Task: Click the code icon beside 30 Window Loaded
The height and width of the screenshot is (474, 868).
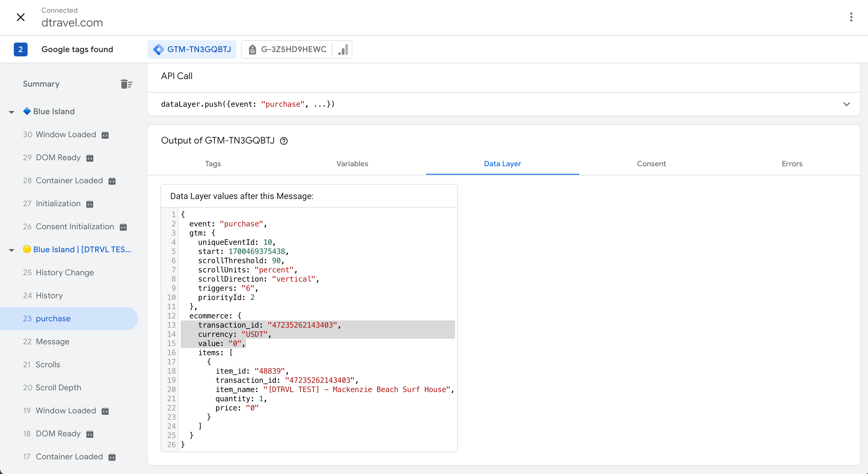Action: point(105,135)
